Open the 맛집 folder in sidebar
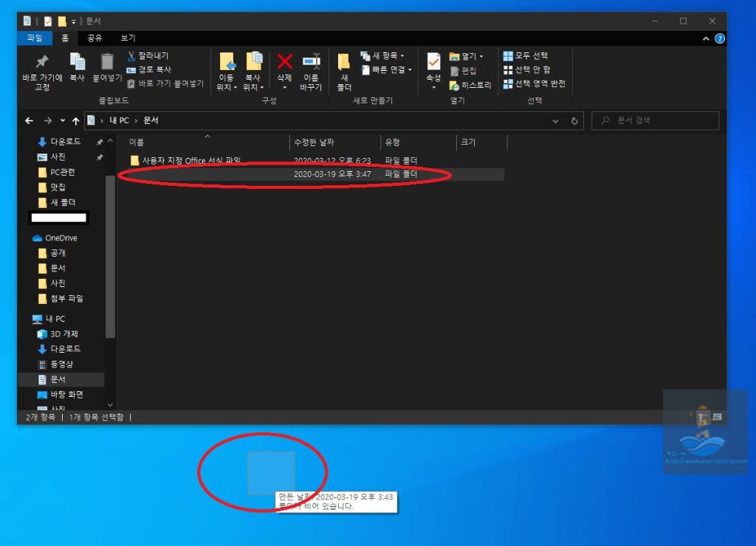This screenshot has height=546, width=756. [52, 187]
